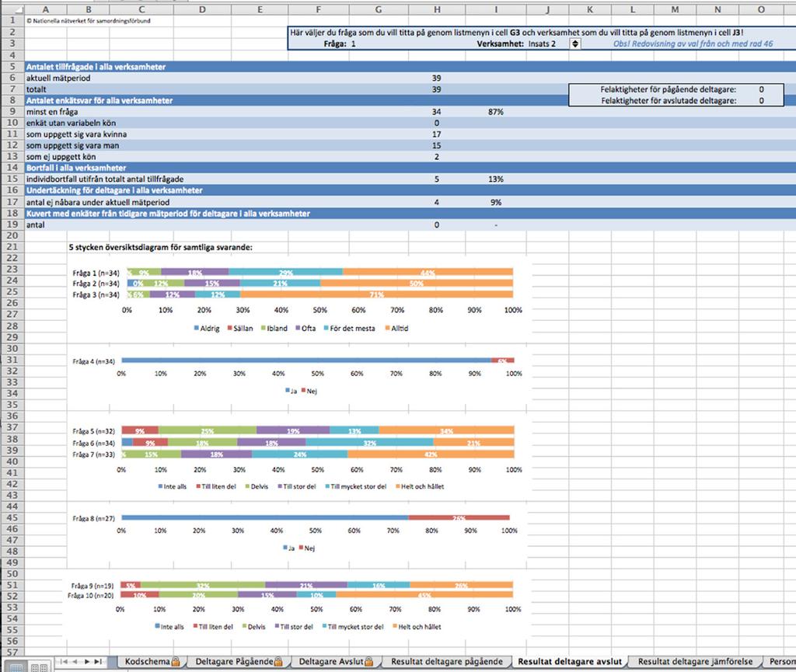Switch to Normal view icon
Screen dimensions: 796x672
(16, 667)
